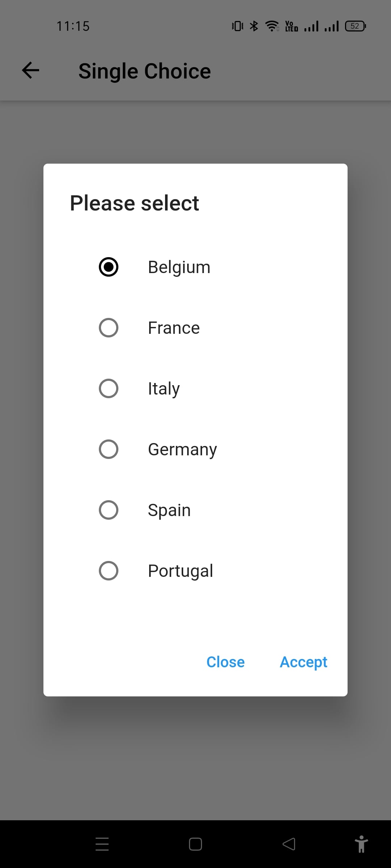Open the accessibility shortcut icon

pyautogui.click(x=361, y=844)
